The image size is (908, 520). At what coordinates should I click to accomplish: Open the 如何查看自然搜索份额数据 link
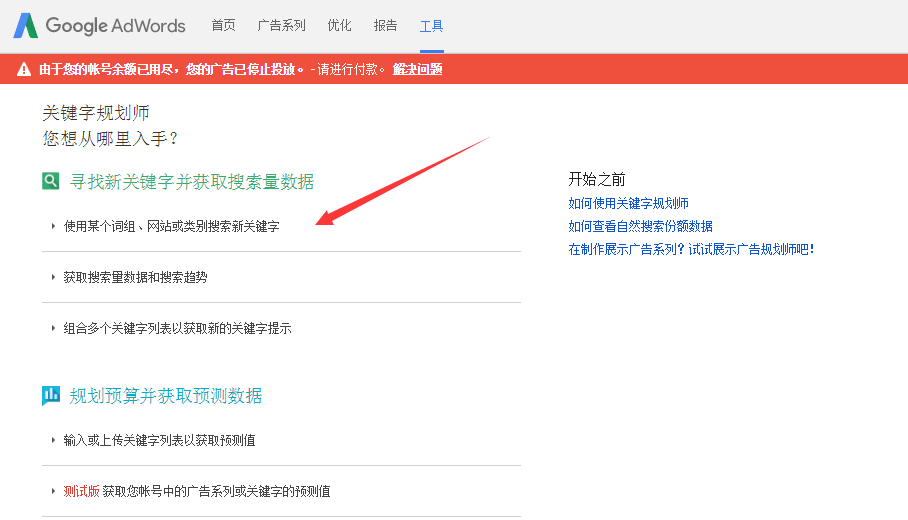tap(640, 226)
